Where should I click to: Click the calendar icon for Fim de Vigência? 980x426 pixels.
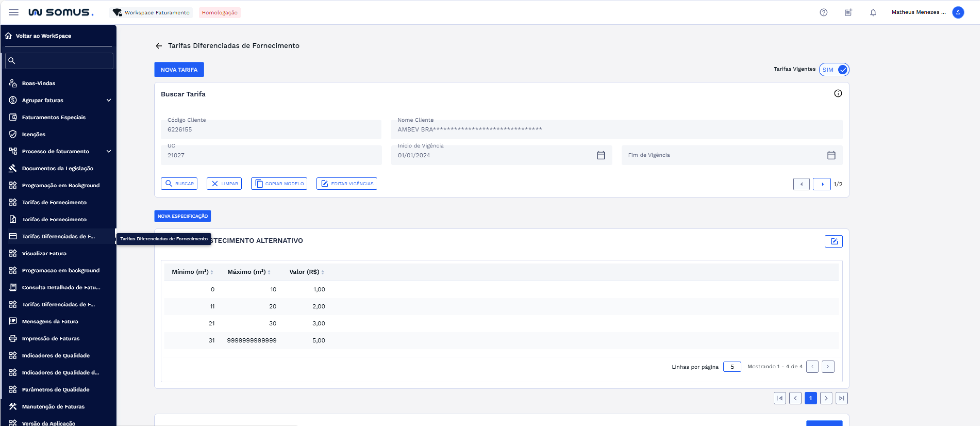pyautogui.click(x=832, y=155)
